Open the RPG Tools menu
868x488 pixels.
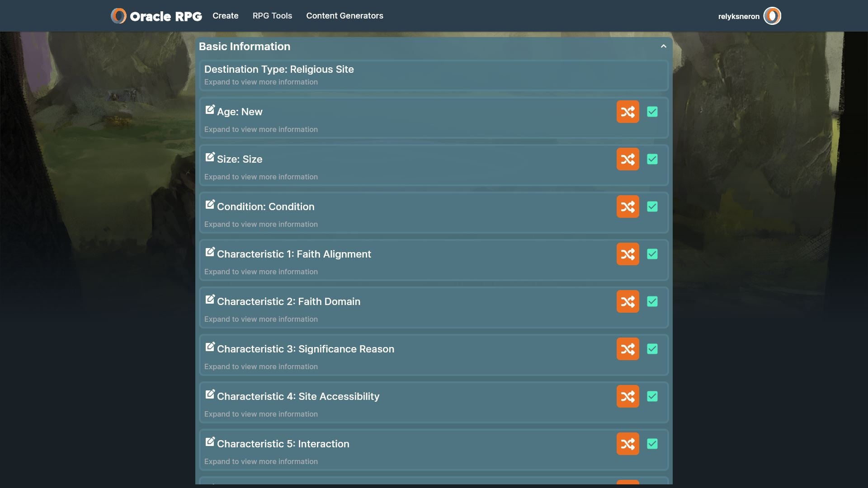272,16
